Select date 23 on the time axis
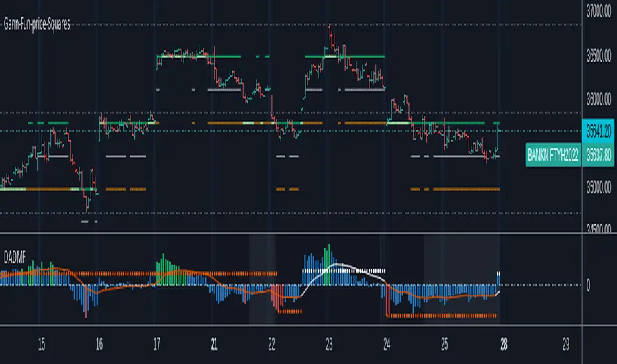 coord(329,345)
